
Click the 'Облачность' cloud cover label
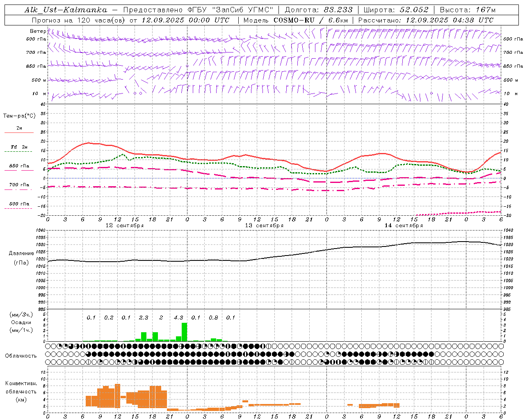21,356
